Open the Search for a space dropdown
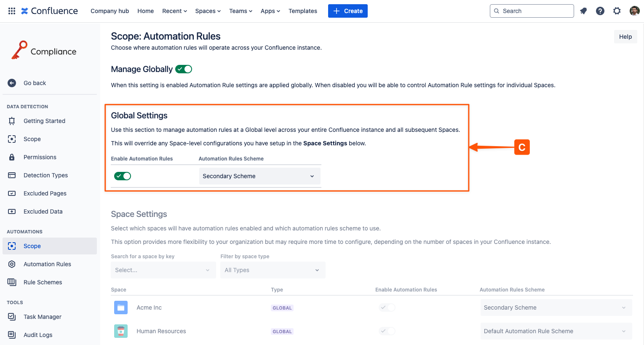644x345 pixels. pyautogui.click(x=163, y=270)
